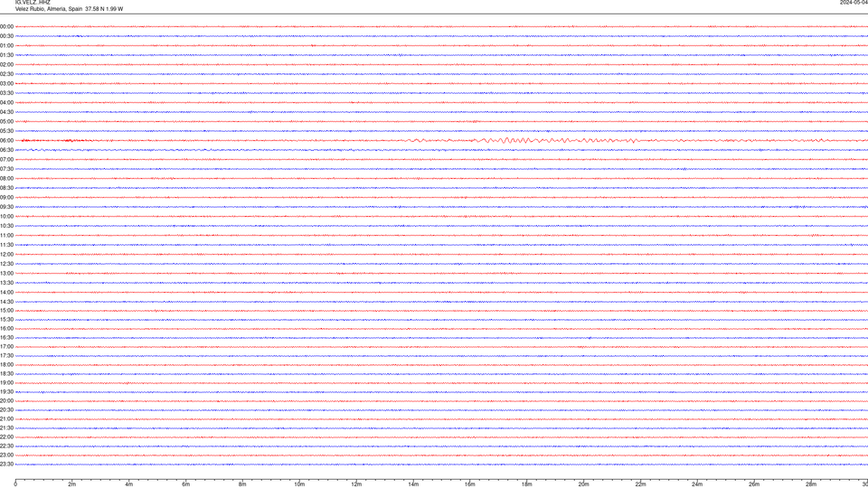Pick the 17:00 trace label
Screen dimensions: 868x488
[6, 347]
